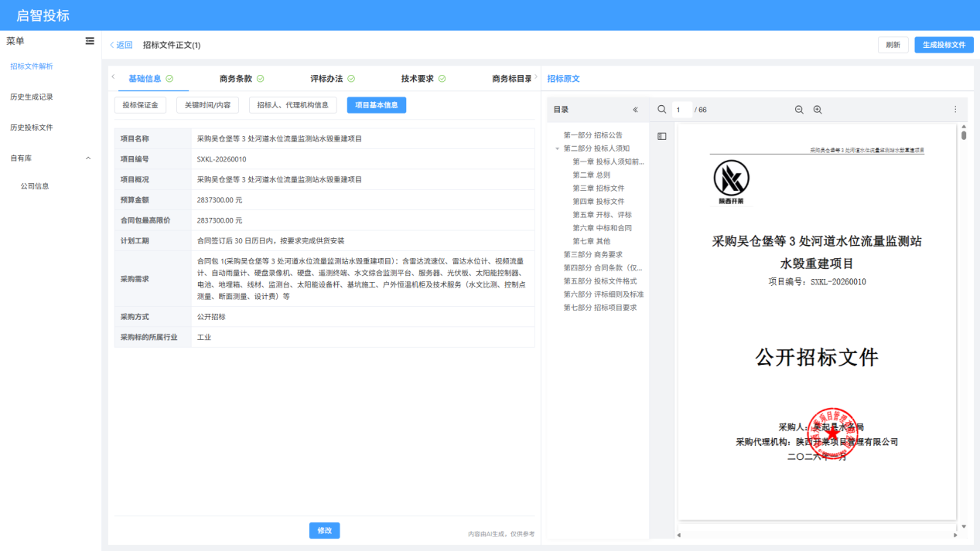Collapse the 第二部分 投标人须知 tree node
This screenshot has width=980, height=551.
pyautogui.click(x=557, y=148)
